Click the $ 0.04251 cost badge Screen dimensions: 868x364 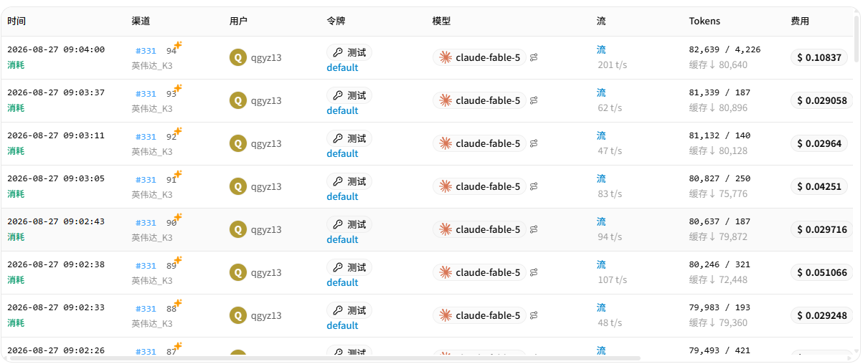coord(819,186)
